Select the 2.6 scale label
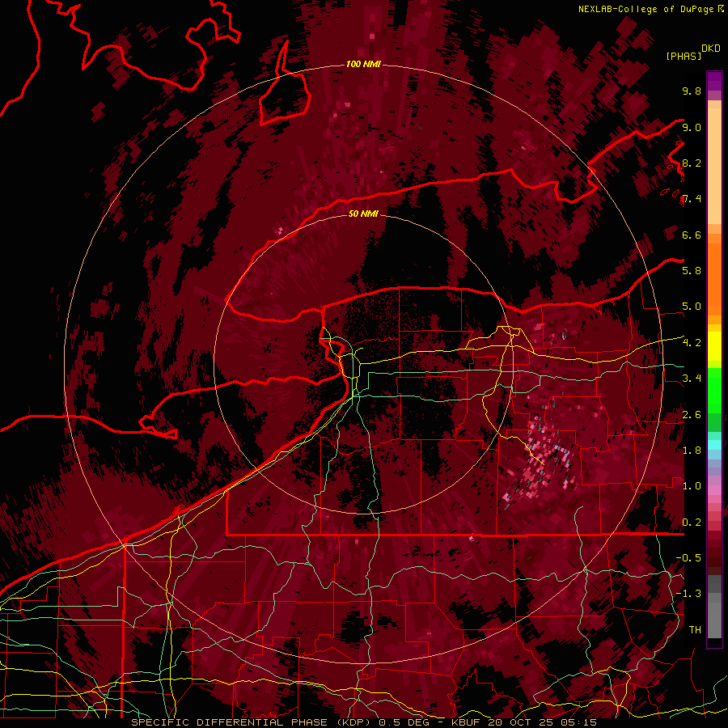This screenshot has height=728, width=728. coord(692,415)
